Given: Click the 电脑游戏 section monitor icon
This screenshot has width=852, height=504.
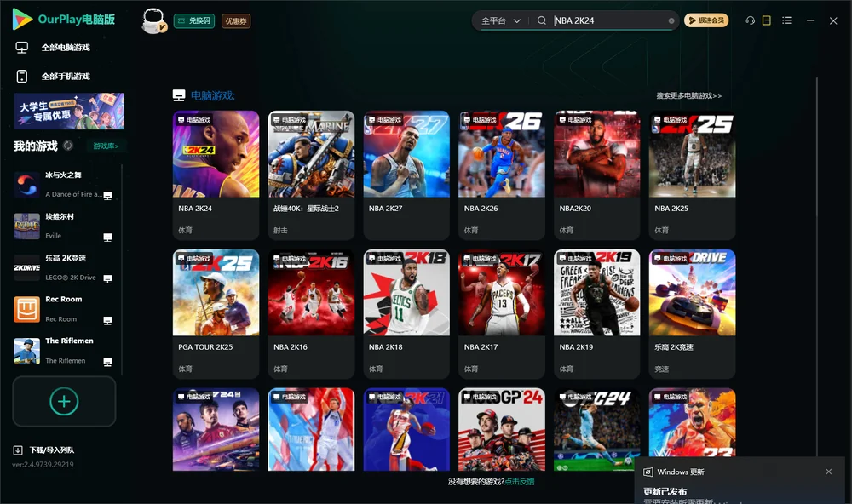Looking at the screenshot, I should click(179, 95).
